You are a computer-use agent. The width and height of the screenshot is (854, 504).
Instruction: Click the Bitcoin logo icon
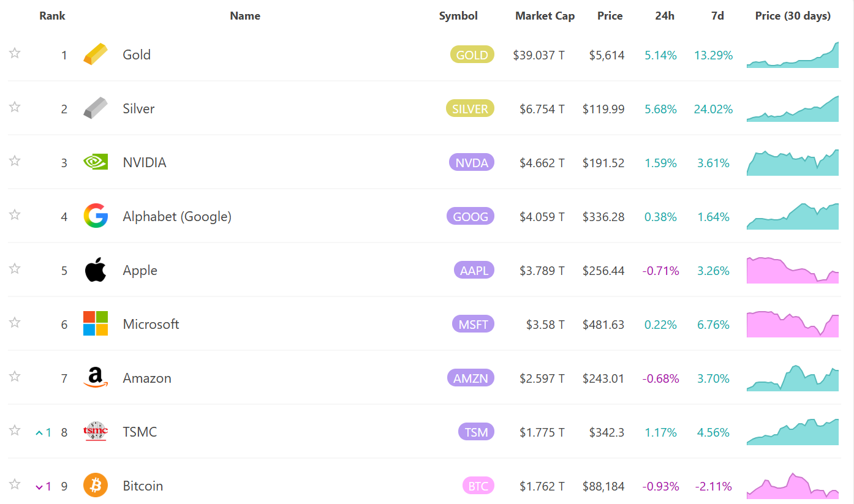(96, 486)
